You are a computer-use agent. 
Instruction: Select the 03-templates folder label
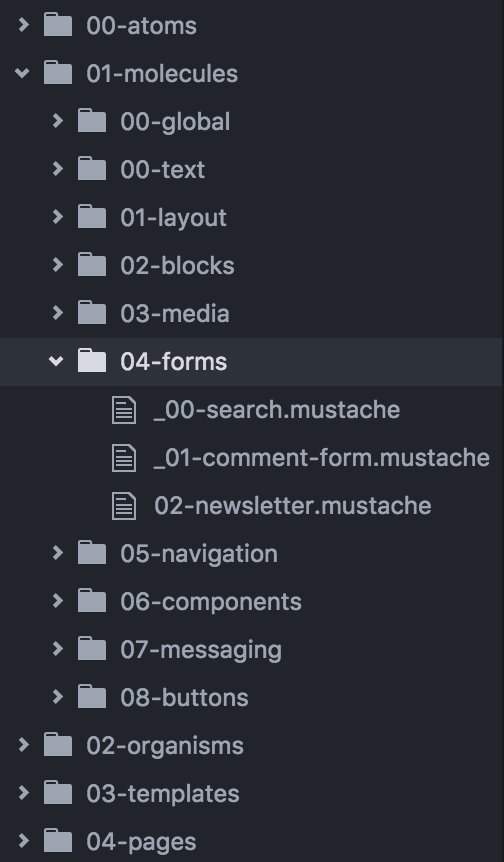[x=163, y=793]
